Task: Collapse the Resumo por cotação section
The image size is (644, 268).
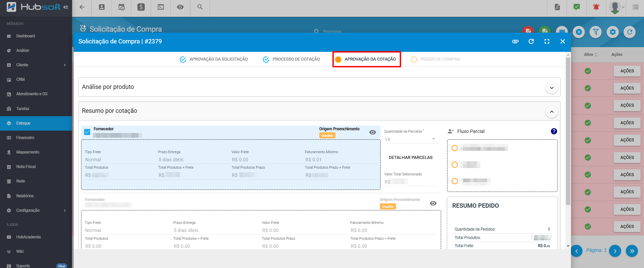Action: [x=551, y=112]
